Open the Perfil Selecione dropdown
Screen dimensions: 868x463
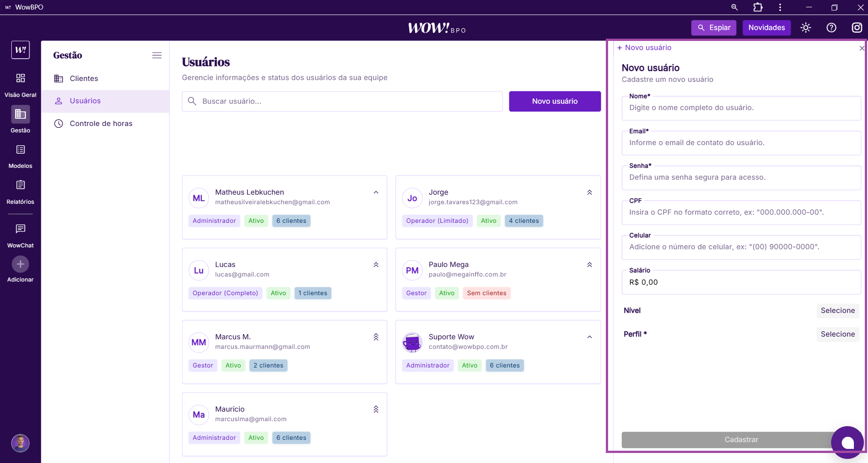coord(838,334)
